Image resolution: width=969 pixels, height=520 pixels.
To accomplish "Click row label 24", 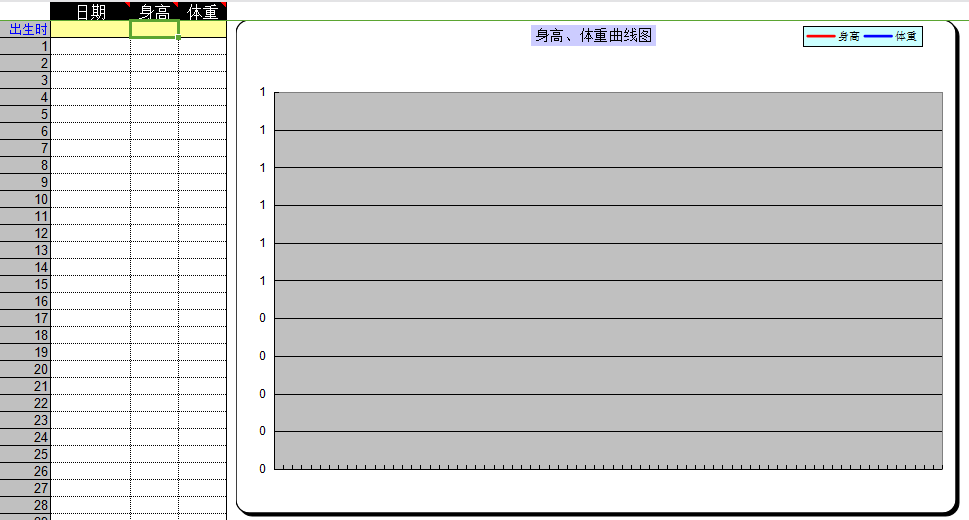I will [x=25, y=437].
